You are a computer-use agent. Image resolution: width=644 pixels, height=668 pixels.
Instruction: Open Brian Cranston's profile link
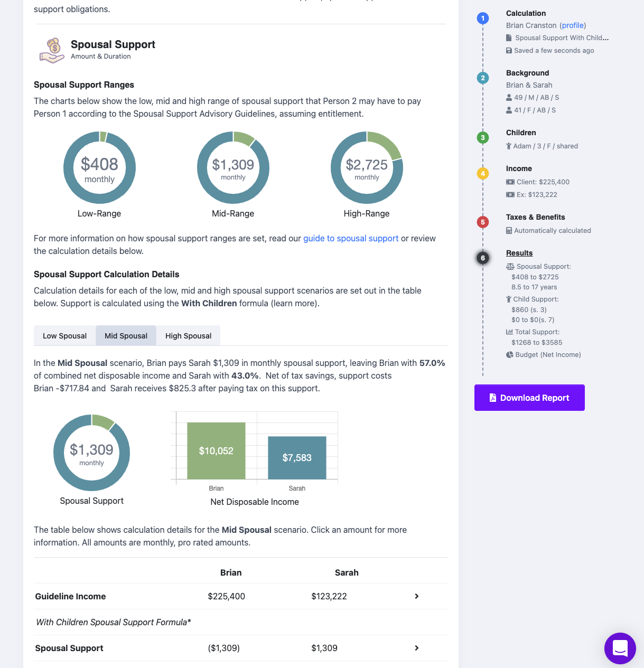(573, 25)
